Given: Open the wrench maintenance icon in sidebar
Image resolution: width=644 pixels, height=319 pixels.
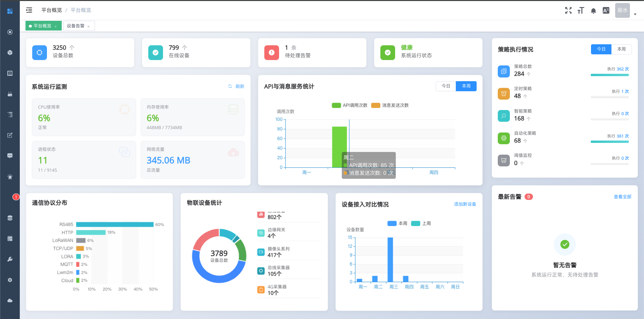Looking at the screenshot, I should pos(10,259).
